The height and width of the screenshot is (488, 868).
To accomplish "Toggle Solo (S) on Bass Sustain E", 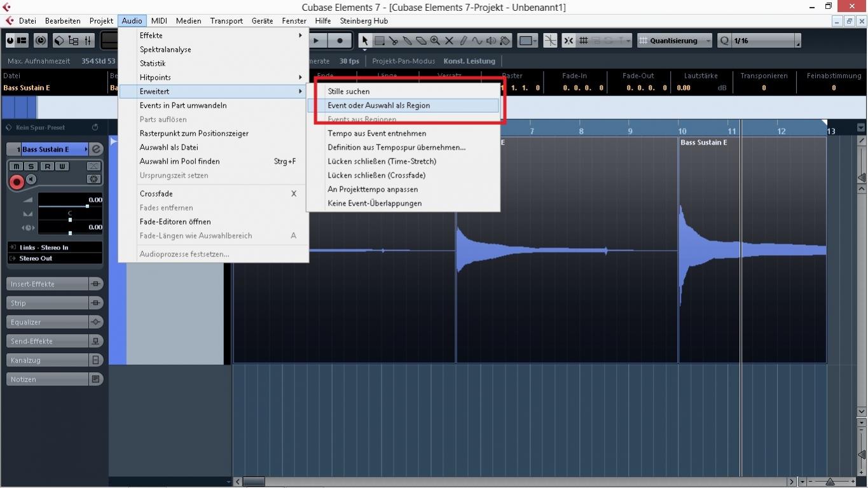I will [32, 167].
